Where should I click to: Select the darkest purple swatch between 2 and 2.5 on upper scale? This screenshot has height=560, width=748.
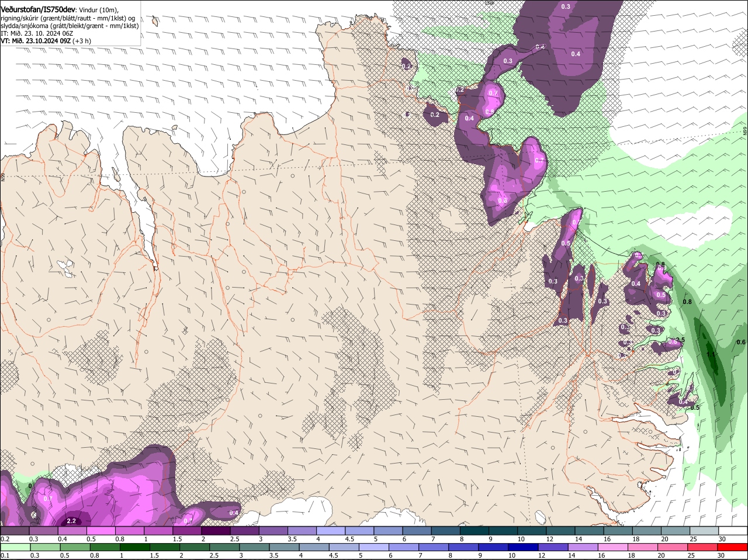(216, 531)
